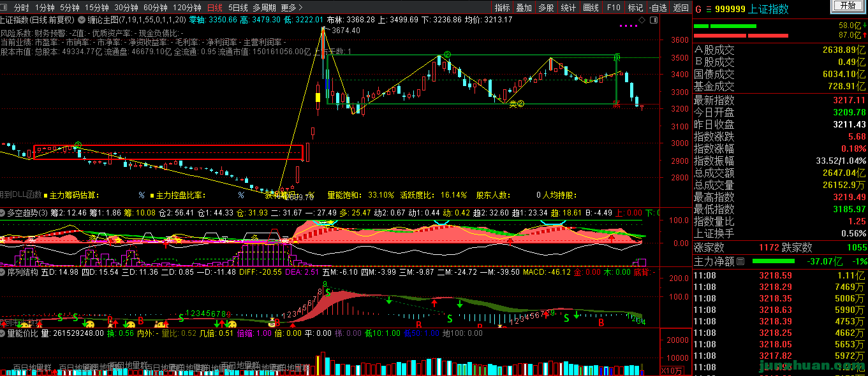The width and height of the screenshot is (868, 376).
Task: Select the 日线 daily period tab
Action: click(215, 8)
